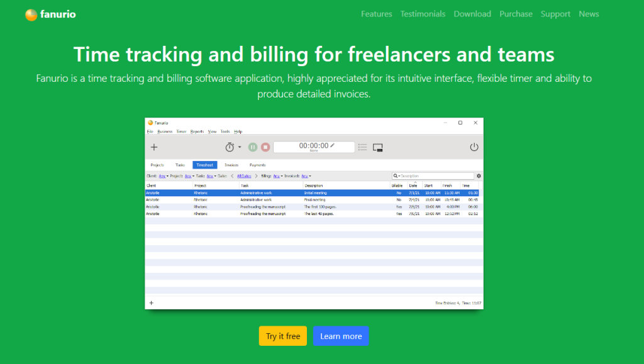This screenshot has height=364, width=644.
Task: Open the Business menu
Action: [x=165, y=131]
